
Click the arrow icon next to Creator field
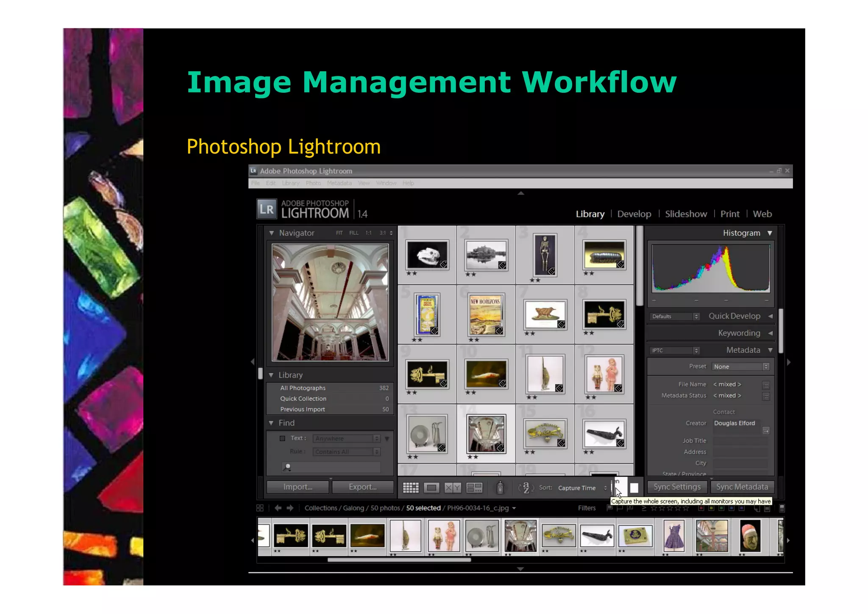pyautogui.click(x=766, y=431)
